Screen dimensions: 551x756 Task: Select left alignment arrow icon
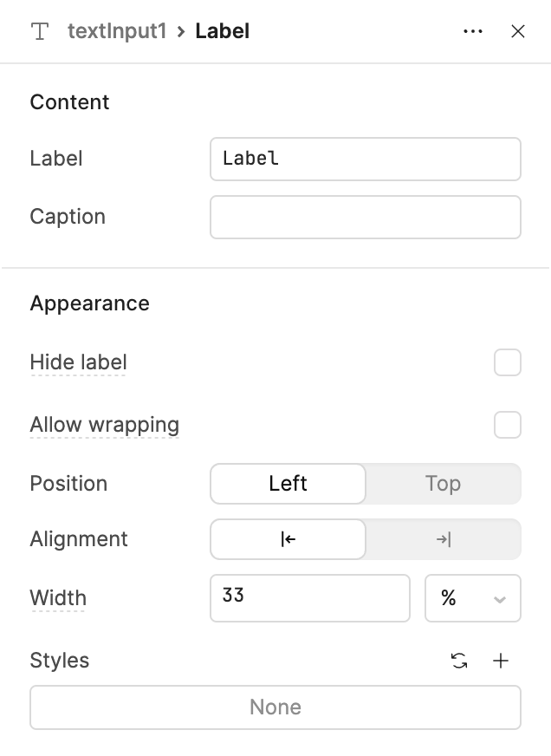coord(288,539)
